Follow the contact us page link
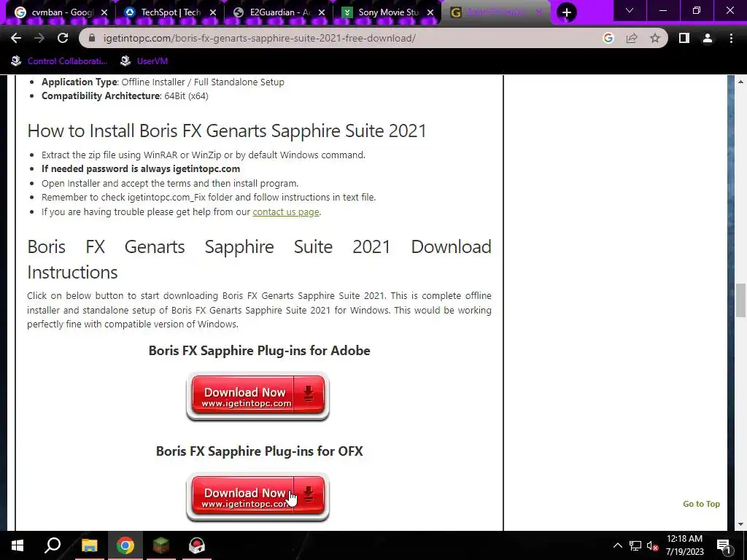Image resolution: width=747 pixels, height=560 pixels. pos(286,212)
